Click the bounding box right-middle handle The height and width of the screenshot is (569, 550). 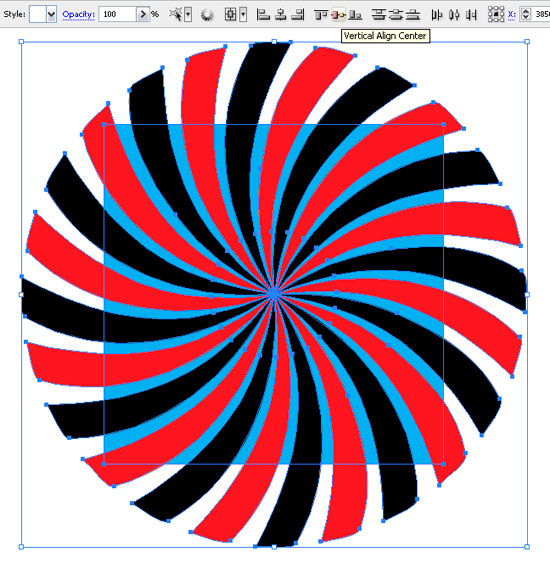(527, 294)
